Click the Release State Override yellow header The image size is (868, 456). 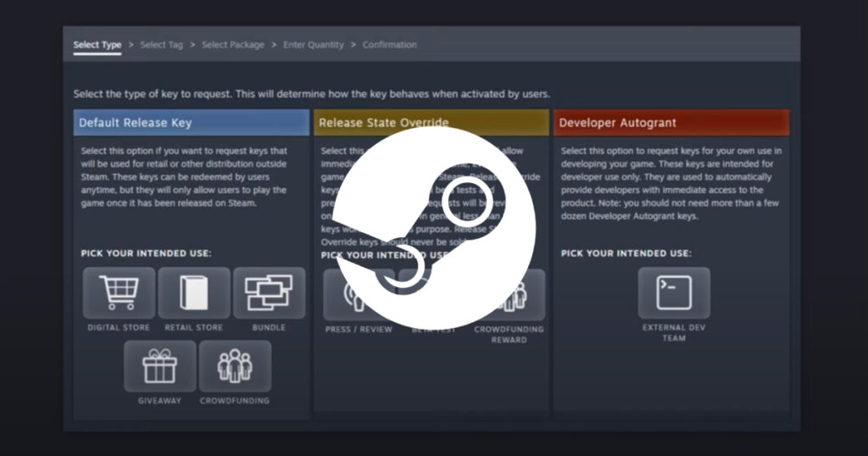point(431,123)
